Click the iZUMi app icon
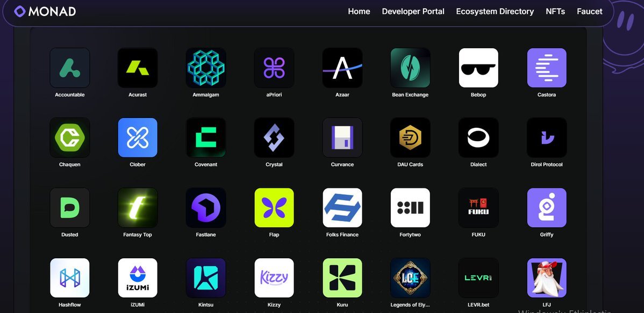 point(138,278)
